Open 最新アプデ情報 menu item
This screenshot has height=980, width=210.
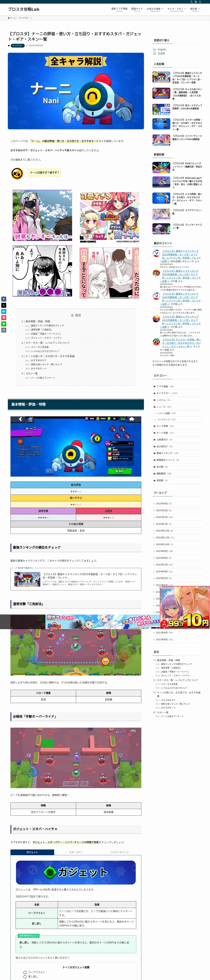[119, 9]
